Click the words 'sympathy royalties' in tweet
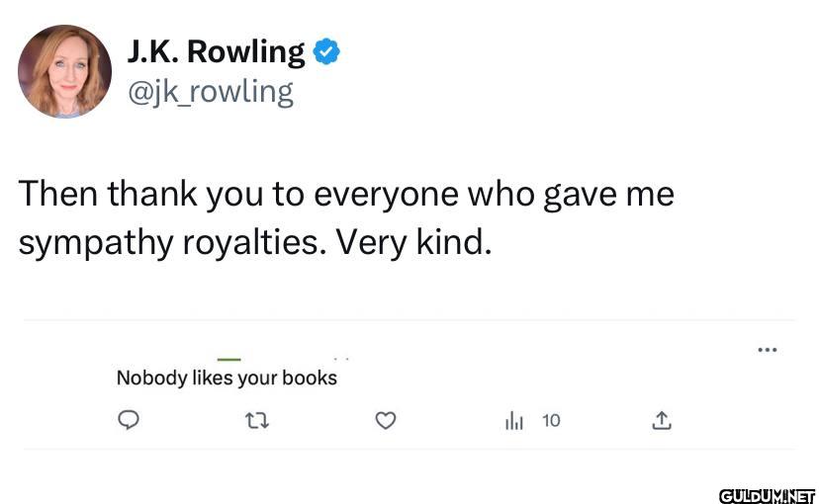 (x=171, y=242)
